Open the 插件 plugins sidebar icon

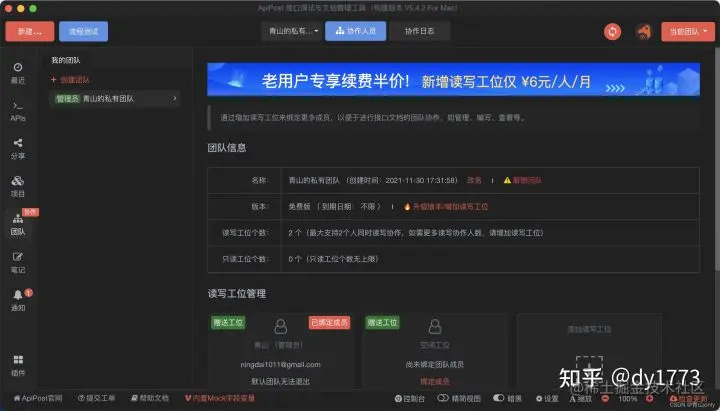click(17, 366)
